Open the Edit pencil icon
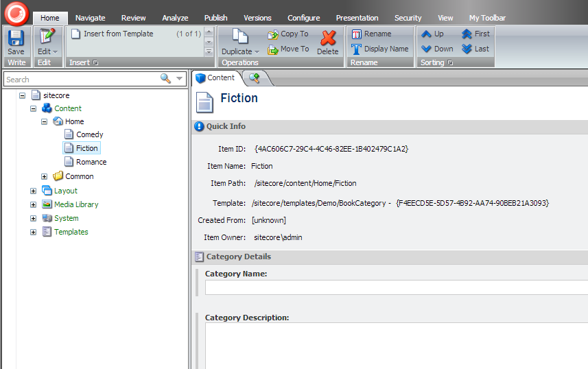588x369 pixels. (47, 36)
